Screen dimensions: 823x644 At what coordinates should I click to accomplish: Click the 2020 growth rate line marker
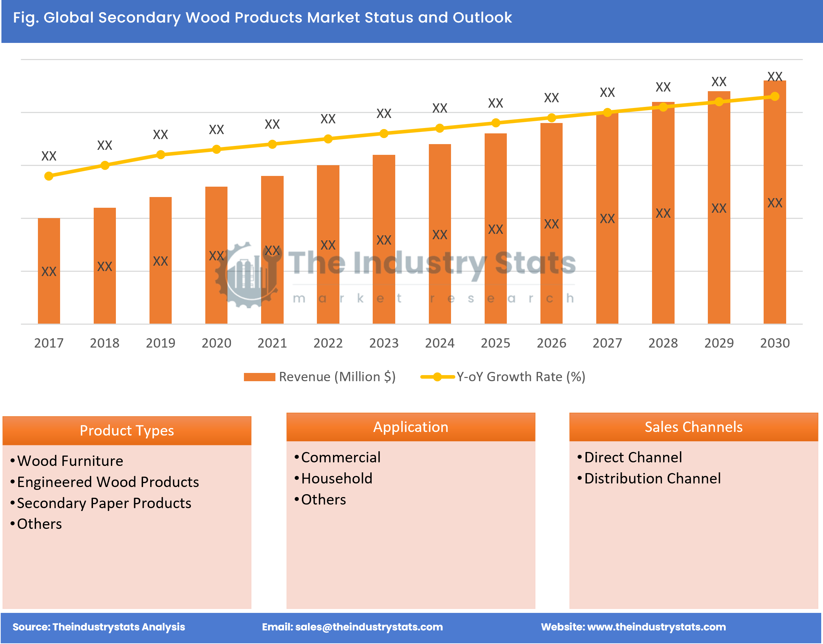click(216, 149)
